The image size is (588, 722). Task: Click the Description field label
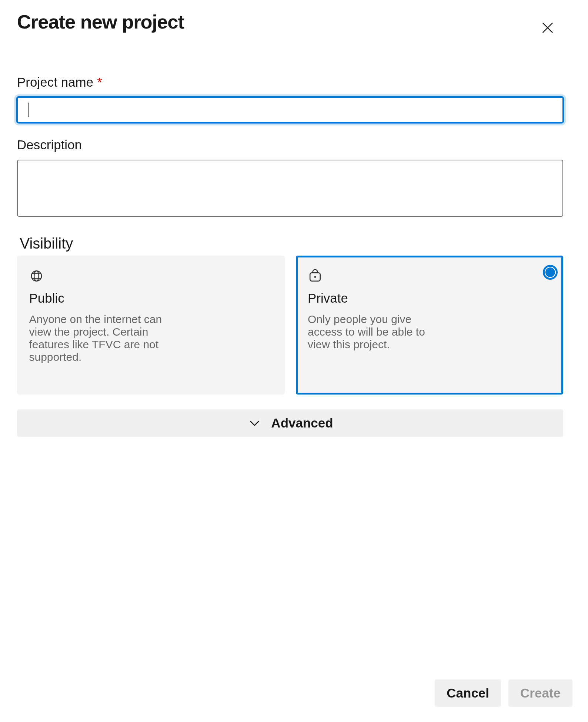[x=49, y=145]
